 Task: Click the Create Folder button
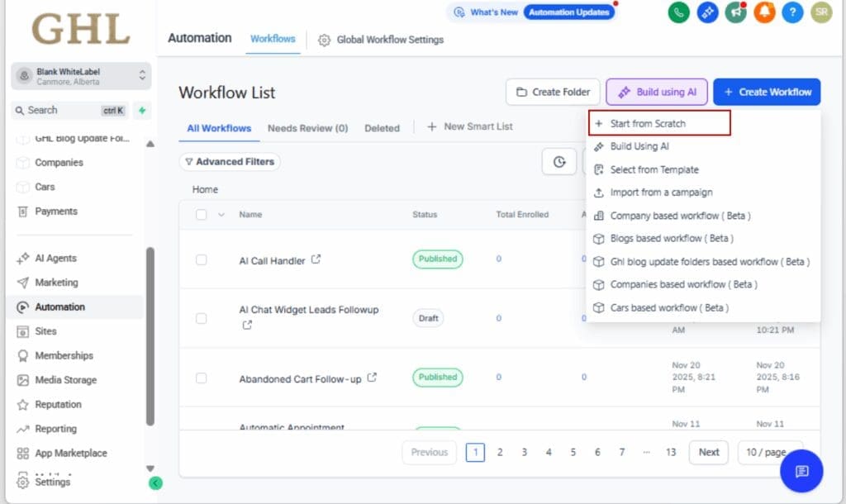click(x=553, y=93)
